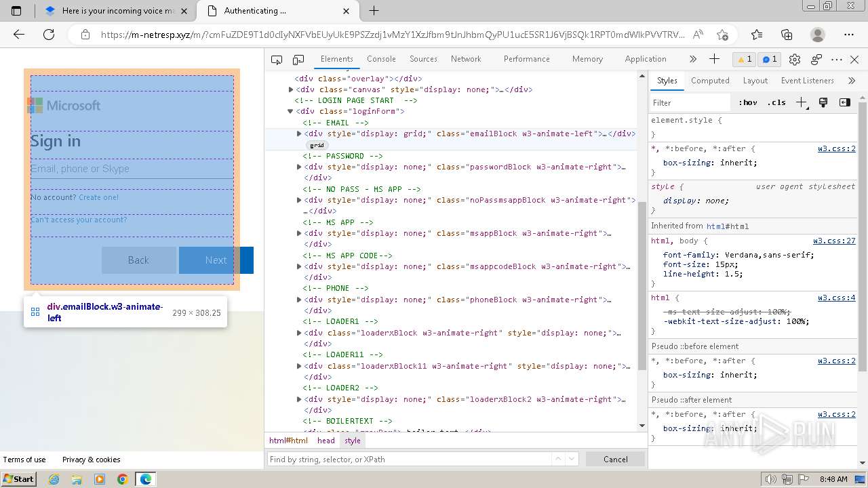This screenshot has height=488, width=868.
Task: Collapse the div class="loginForm" node
Action: click(291, 111)
